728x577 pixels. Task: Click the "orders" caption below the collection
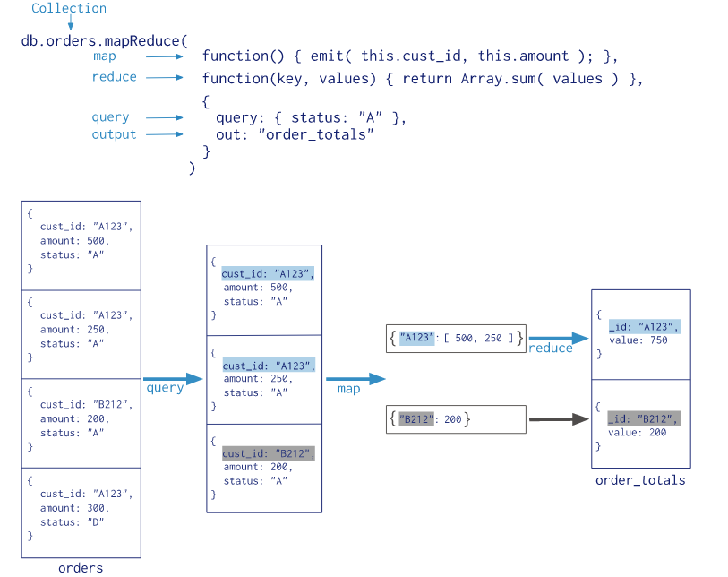(x=81, y=568)
